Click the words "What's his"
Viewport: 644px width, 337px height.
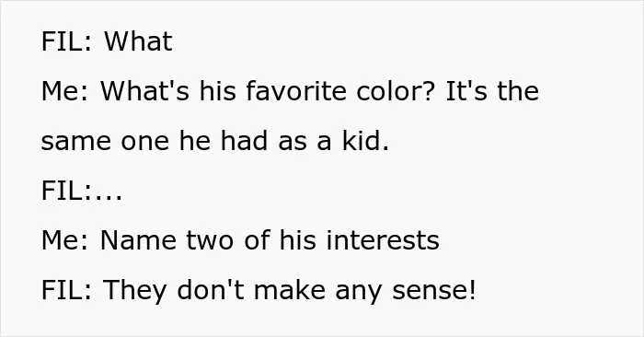pos(168,91)
